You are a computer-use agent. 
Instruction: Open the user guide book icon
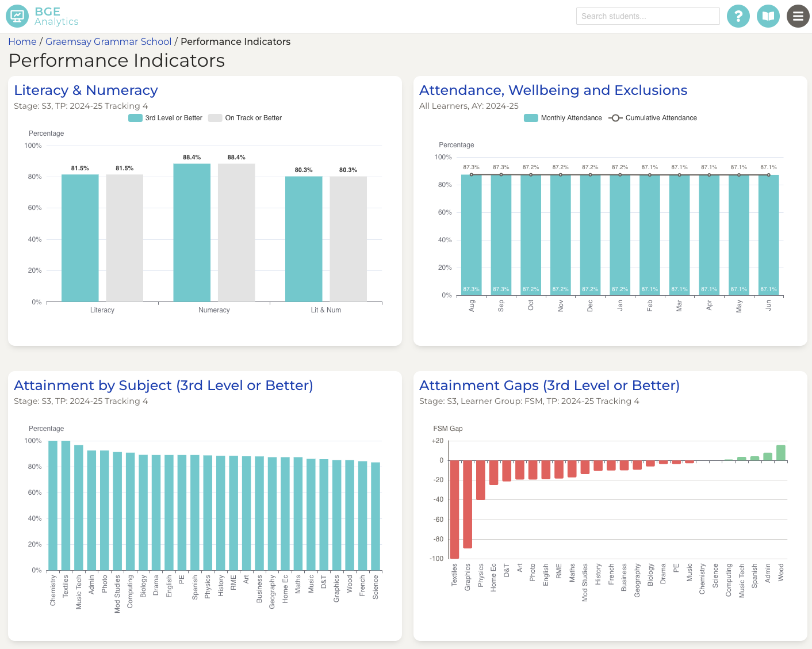768,16
